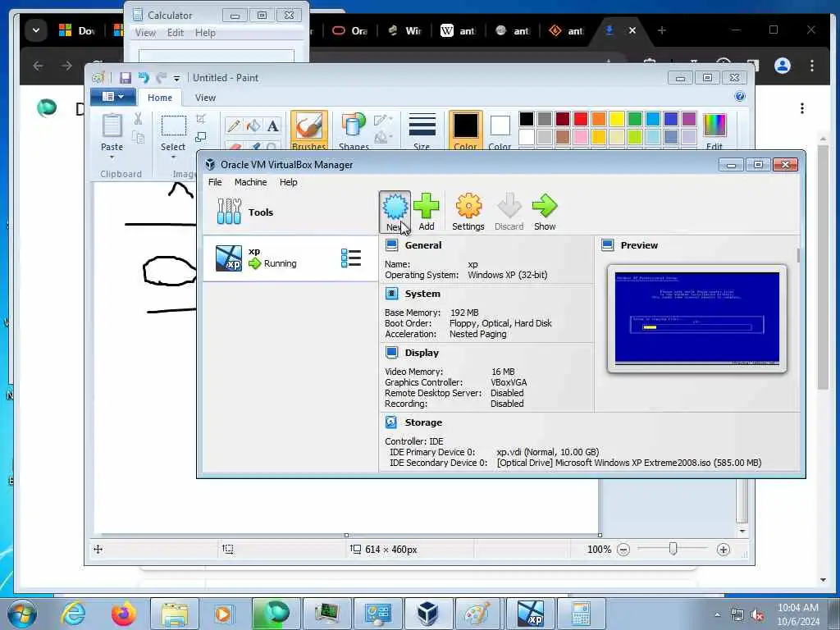The height and width of the screenshot is (630, 840).
Task: Open a new browser tab with plus
Action: (662, 30)
